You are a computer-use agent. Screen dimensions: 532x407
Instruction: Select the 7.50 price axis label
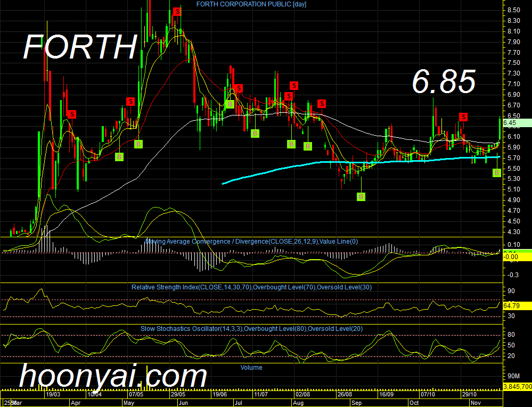(x=514, y=63)
